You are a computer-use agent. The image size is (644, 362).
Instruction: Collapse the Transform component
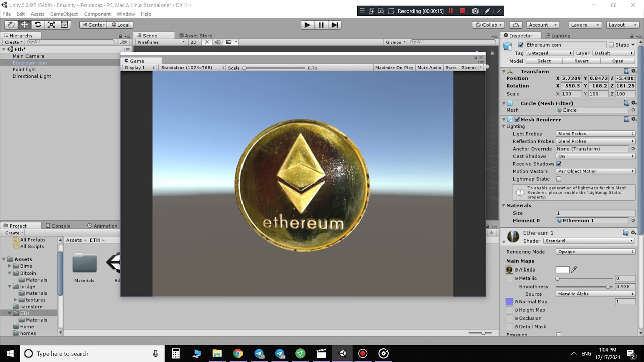pyautogui.click(x=504, y=71)
